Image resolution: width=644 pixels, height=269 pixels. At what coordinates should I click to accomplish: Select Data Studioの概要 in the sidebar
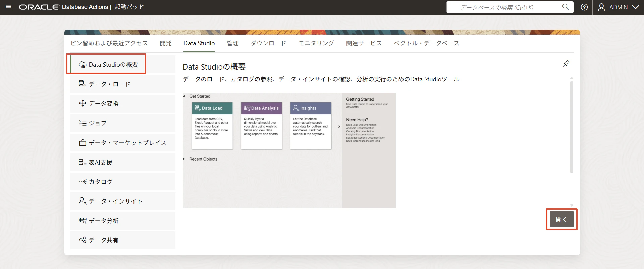click(x=123, y=64)
